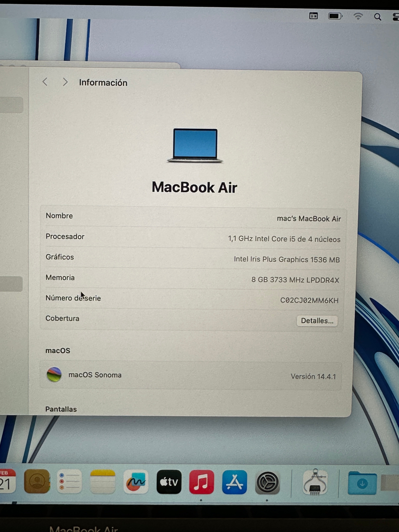Image resolution: width=399 pixels, height=532 pixels.
Task: Open App Store from the Dock
Action: [x=234, y=482]
